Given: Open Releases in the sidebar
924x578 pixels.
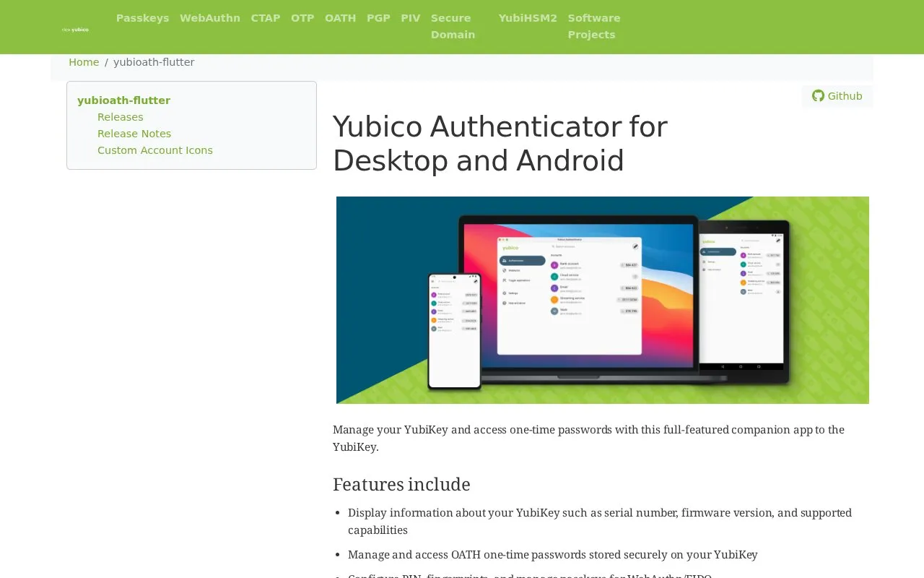Looking at the screenshot, I should [121, 117].
